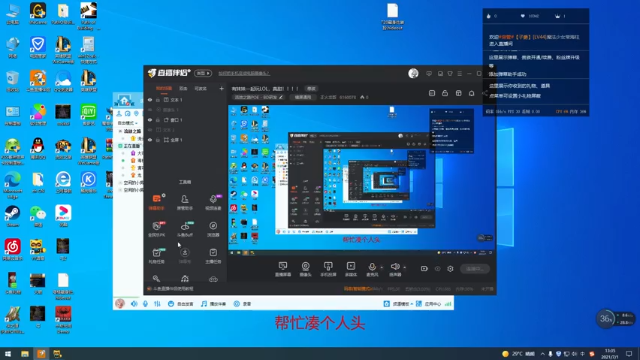Expand the microphone dropdown arrow
The height and width of the screenshot is (360, 640).
click(x=382, y=267)
